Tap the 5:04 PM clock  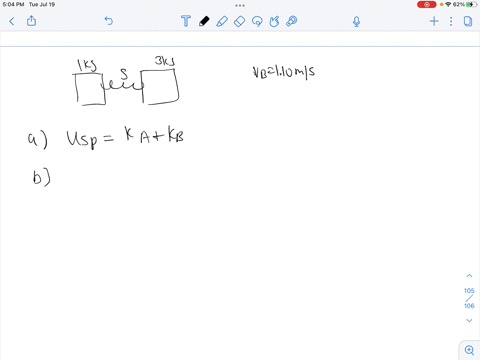tap(13, 5)
